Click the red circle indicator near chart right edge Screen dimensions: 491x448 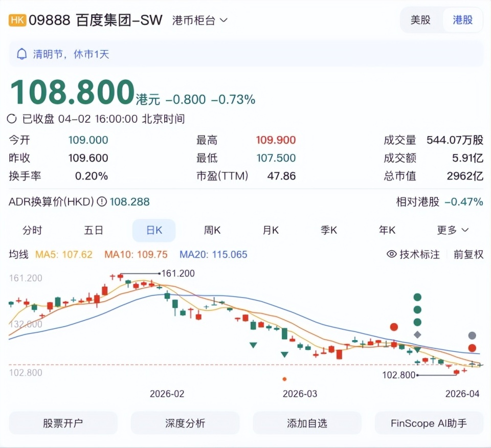coord(472,348)
